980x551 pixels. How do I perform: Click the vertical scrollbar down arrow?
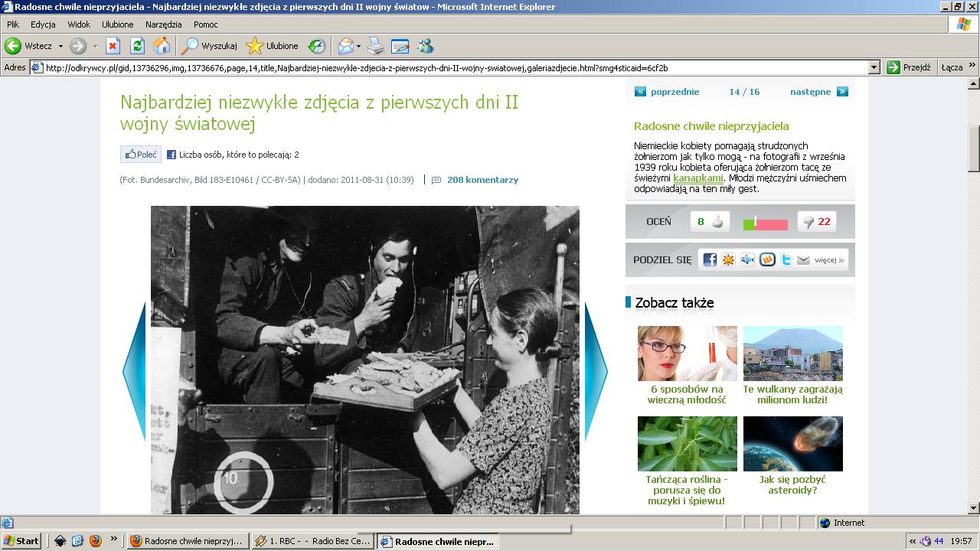click(x=974, y=508)
